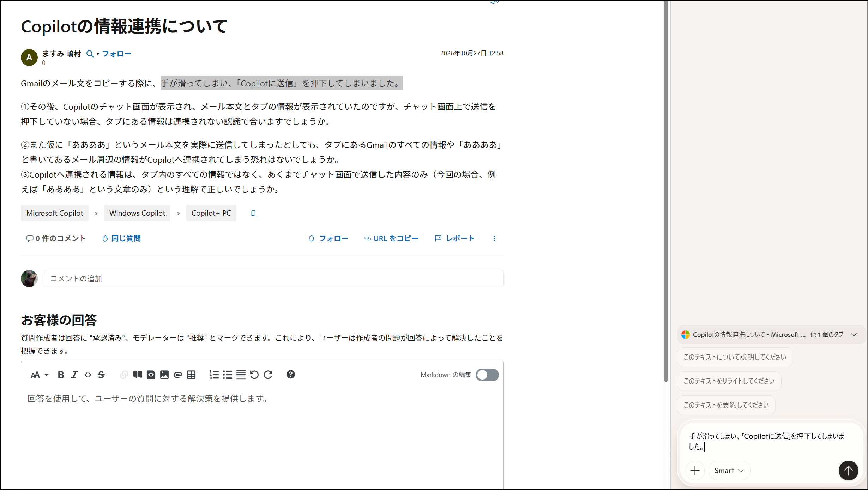Click 同じ質問 button
This screenshot has height=490, width=868.
tap(121, 239)
